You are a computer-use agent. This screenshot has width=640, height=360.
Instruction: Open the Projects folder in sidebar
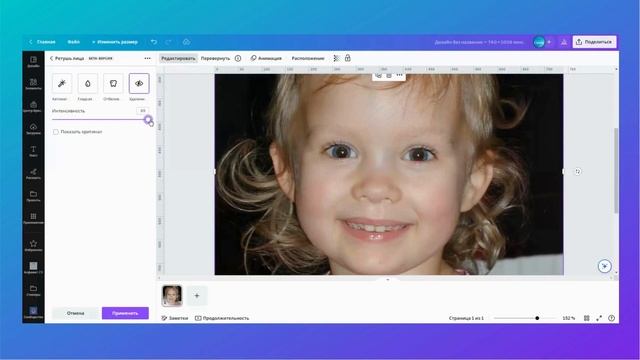pyautogui.click(x=33, y=196)
